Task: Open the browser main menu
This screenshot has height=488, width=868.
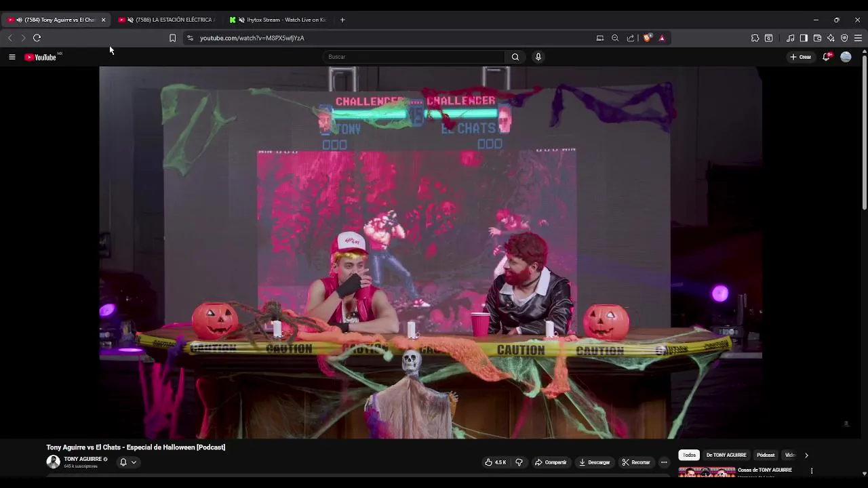Action: (x=858, y=38)
